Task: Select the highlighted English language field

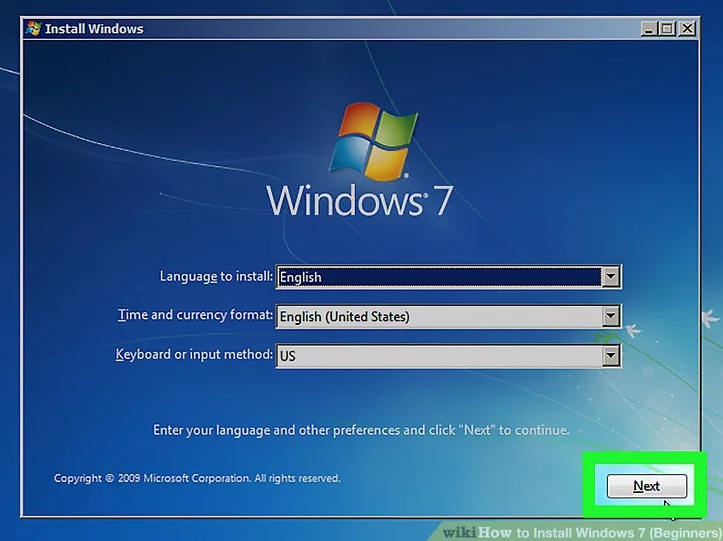Action: pos(438,277)
